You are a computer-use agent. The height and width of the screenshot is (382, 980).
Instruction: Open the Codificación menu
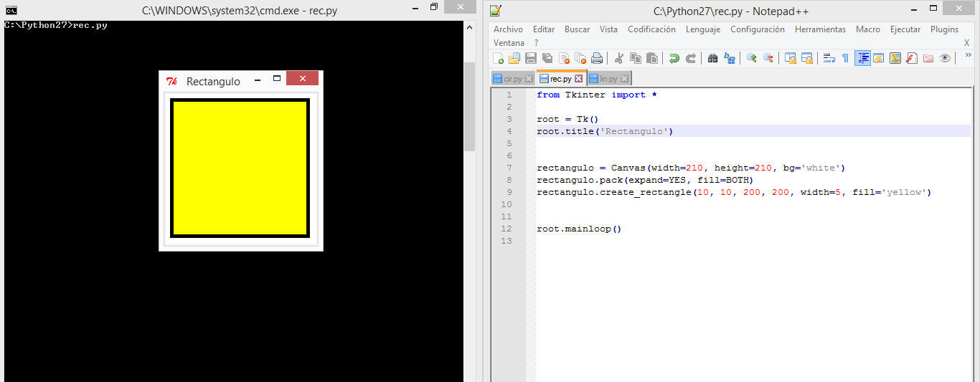[651, 29]
